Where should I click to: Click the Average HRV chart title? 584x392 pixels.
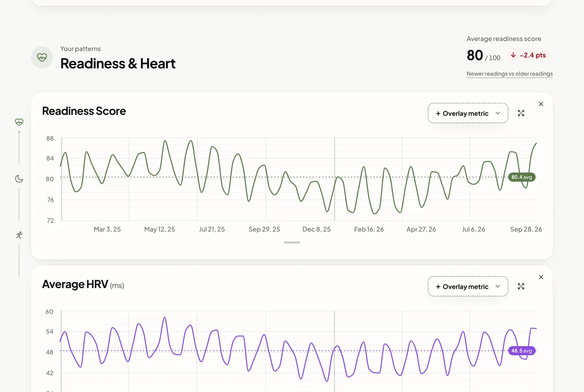click(x=83, y=284)
